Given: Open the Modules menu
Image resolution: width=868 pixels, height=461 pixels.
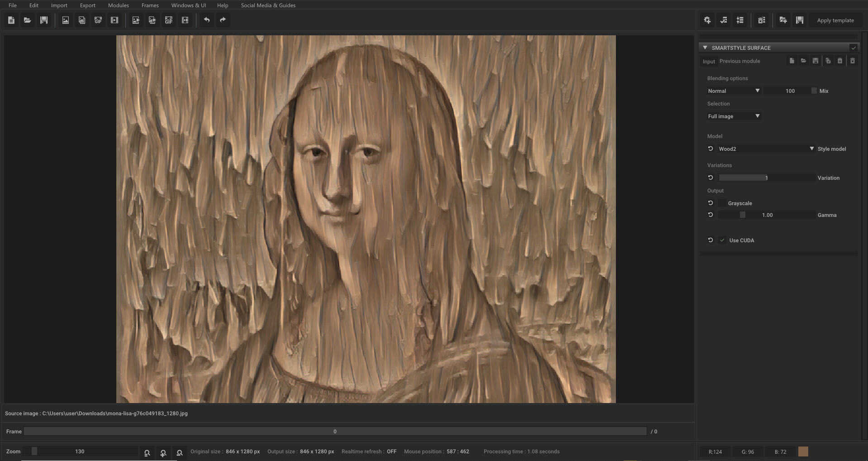Looking at the screenshot, I should point(118,5).
